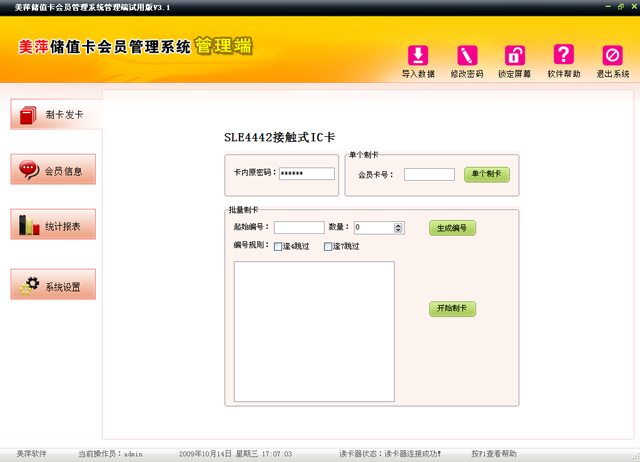This screenshot has height=462, width=640.
Task: Click the 起始编号 starting number field
Action: click(x=299, y=228)
